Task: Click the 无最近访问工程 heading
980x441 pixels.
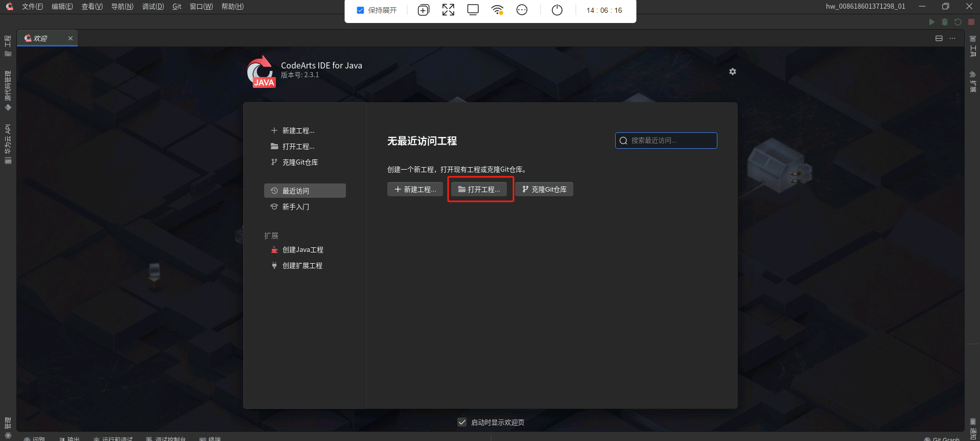Action: coord(422,141)
